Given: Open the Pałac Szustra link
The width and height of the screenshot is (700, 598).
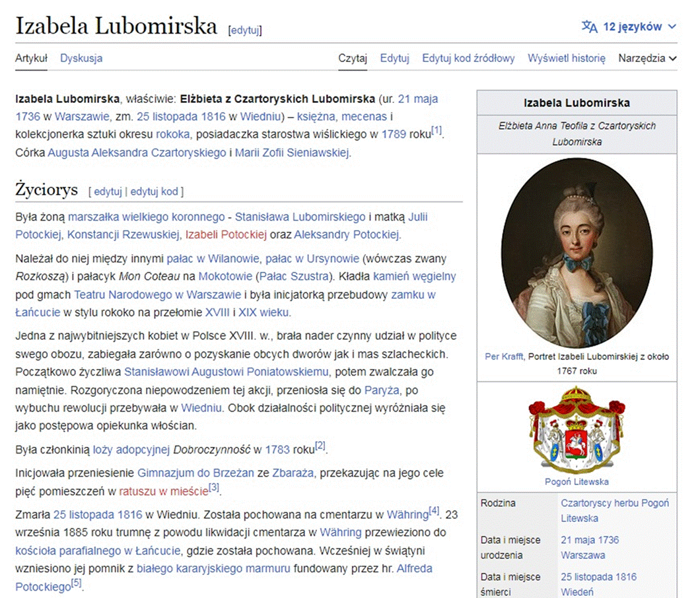Looking at the screenshot, I should point(294,277).
